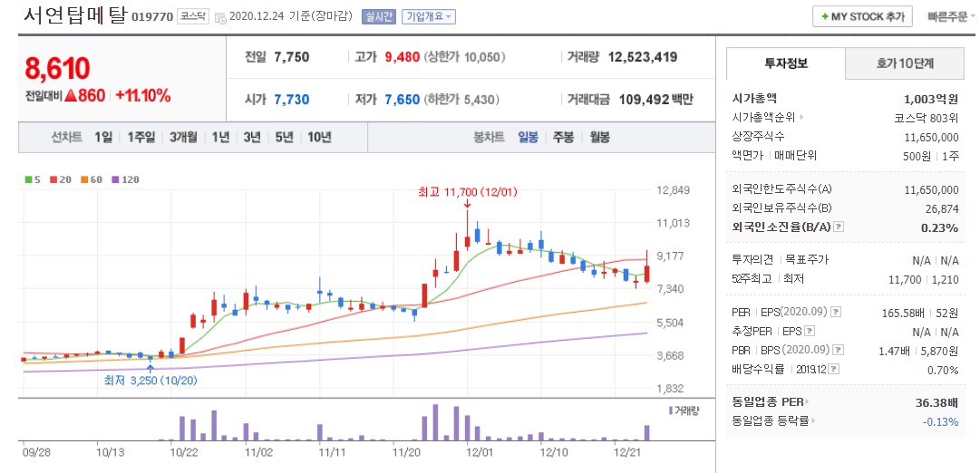The height and width of the screenshot is (473, 980).
Task: Click the 120-day moving average legend marker
Action: pyautogui.click(x=114, y=180)
